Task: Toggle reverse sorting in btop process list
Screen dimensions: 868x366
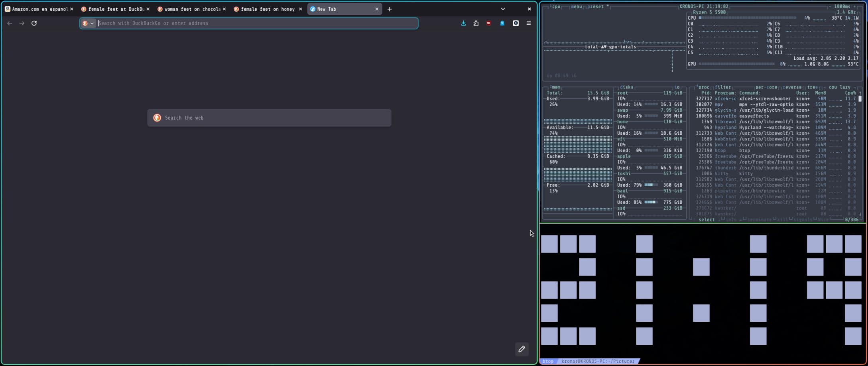Action: point(792,87)
